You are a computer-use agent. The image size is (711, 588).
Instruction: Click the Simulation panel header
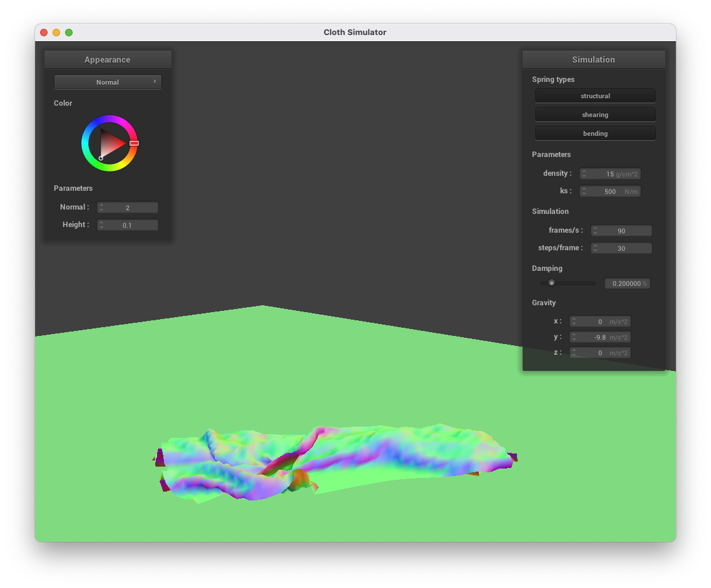pyautogui.click(x=593, y=59)
